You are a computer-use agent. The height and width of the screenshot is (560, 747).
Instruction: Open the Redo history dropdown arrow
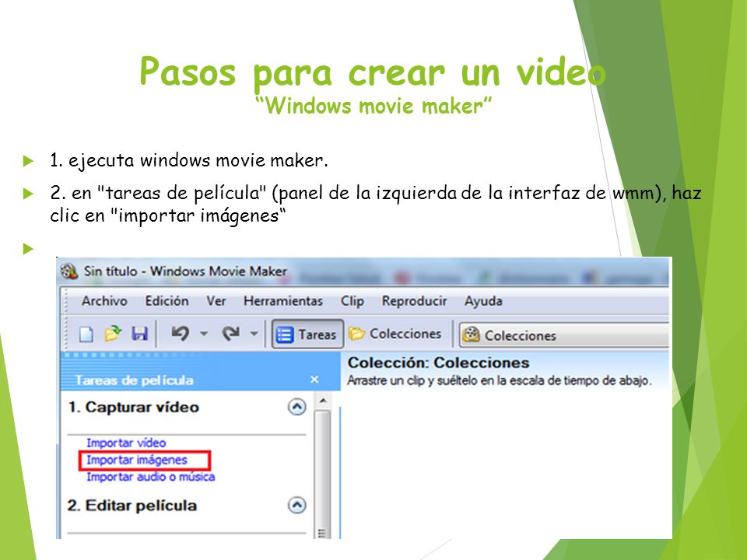point(254,334)
